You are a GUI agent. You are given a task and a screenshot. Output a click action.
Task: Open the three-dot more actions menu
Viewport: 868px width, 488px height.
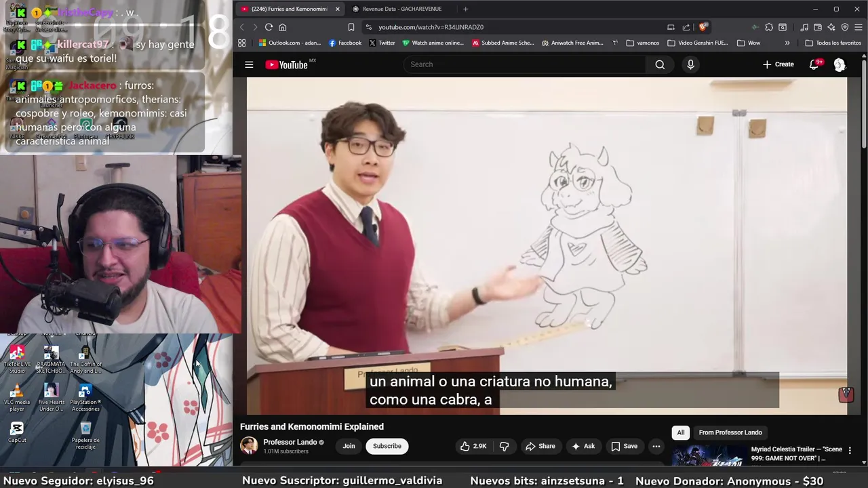click(x=656, y=446)
